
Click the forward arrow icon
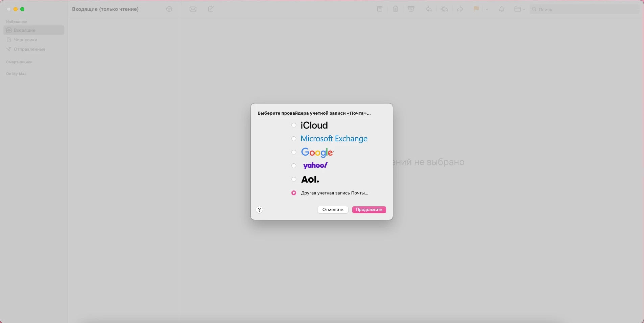point(460,9)
